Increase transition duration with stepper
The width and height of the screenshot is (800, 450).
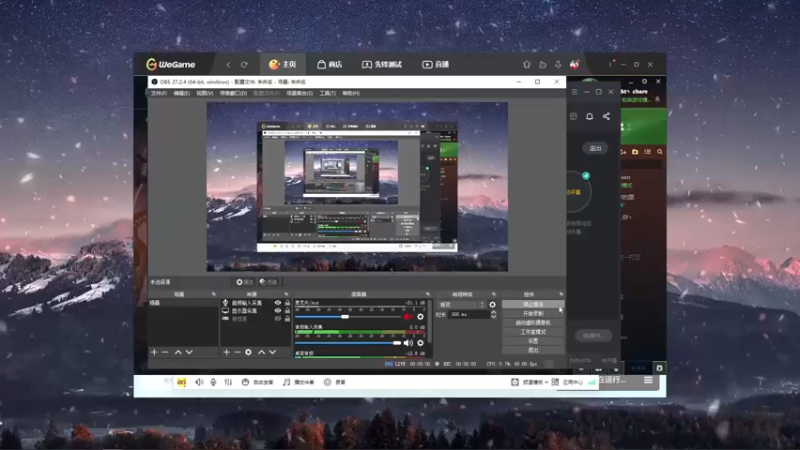coord(493,313)
